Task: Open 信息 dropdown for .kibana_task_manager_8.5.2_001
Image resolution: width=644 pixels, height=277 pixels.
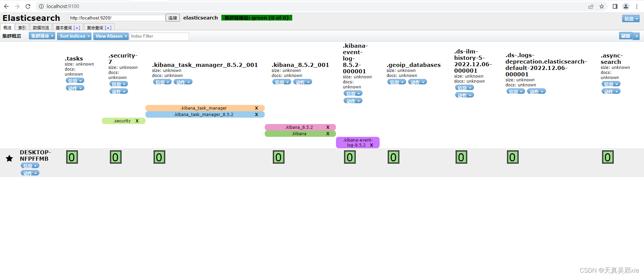Action: tap(162, 82)
